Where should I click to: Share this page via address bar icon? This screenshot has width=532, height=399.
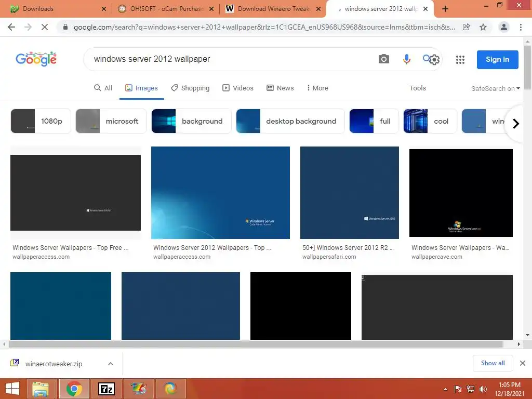coord(466,27)
